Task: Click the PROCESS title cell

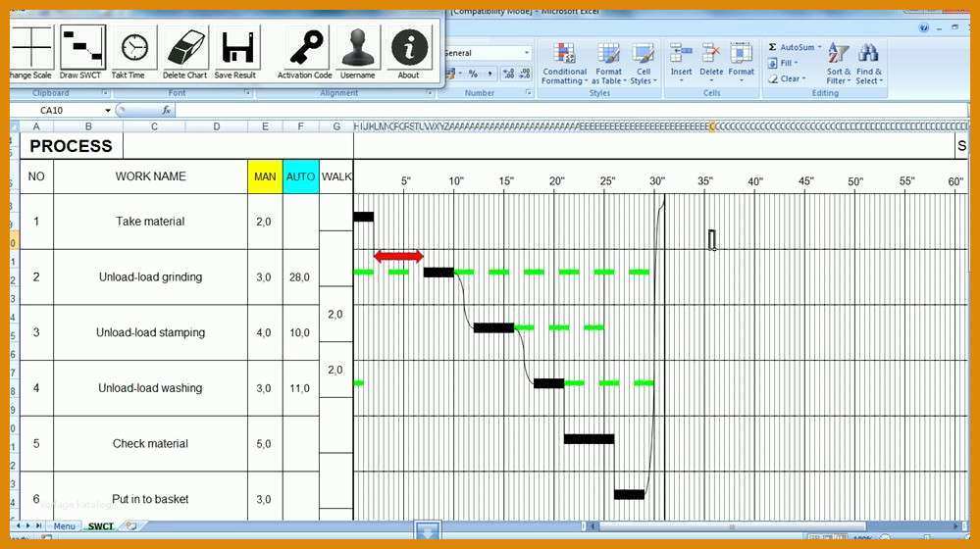Action: 72,146
